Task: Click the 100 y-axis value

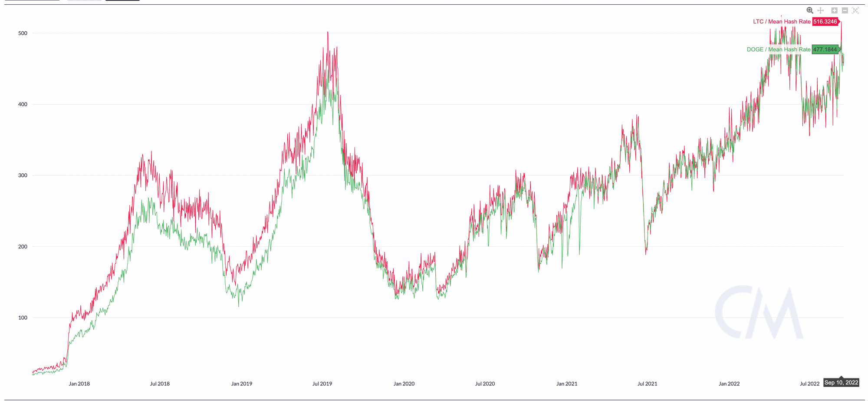Action: (23, 318)
